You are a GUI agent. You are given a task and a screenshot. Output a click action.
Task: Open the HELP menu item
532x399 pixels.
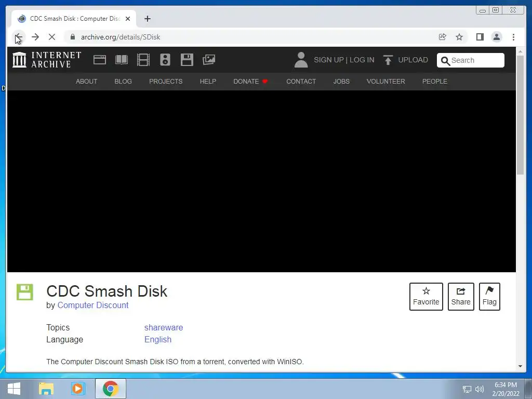[208, 82]
